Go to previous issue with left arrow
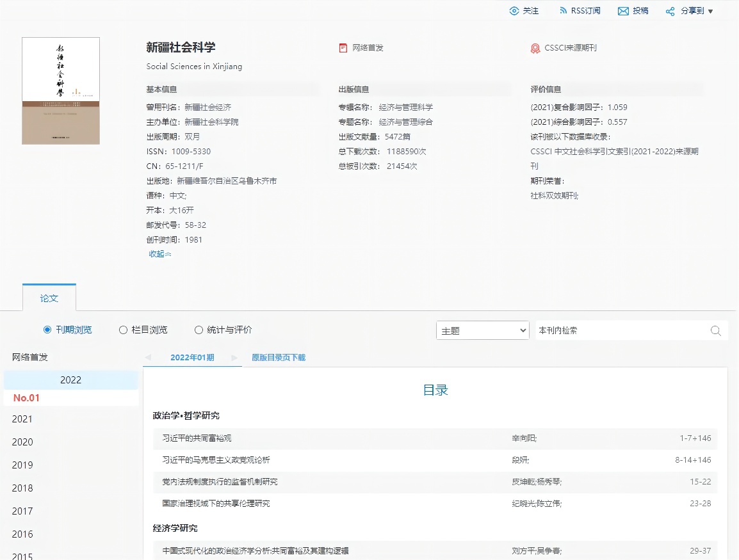This screenshot has height=560, width=739. [148, 358]
